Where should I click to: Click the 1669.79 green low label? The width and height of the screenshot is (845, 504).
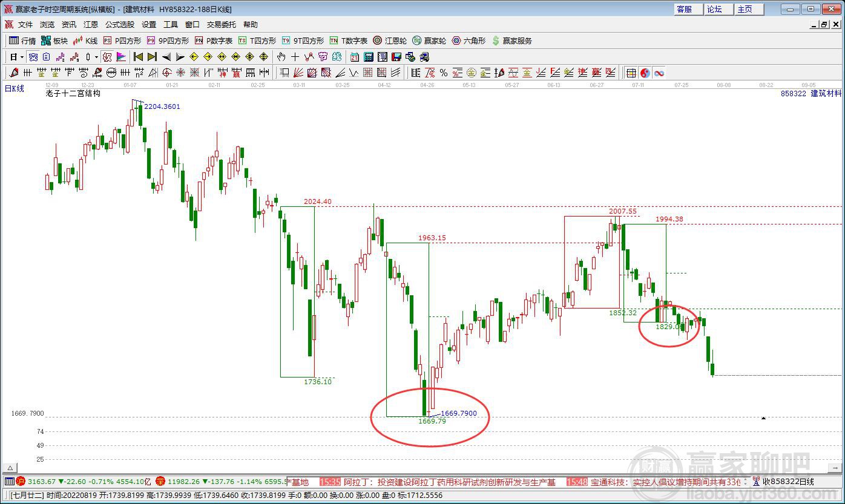pyautogui.click(x=432, y=421)
